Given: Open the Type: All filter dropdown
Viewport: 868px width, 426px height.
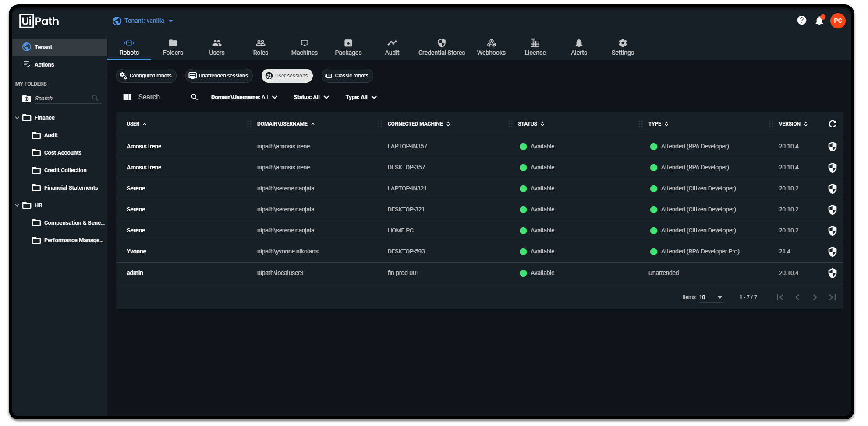Looking at the screenshot, I should 361,97.
